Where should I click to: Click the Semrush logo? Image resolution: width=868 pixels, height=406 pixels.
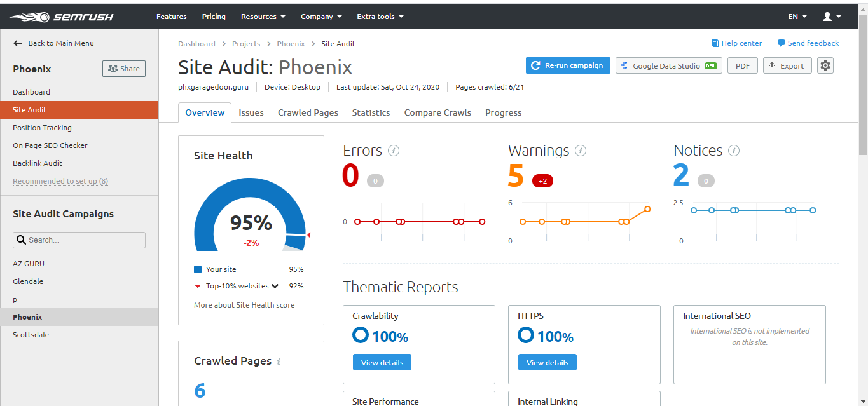pos(61,17)
